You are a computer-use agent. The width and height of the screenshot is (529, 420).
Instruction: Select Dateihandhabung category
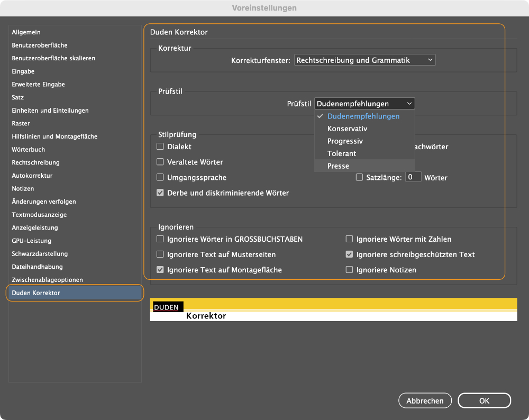click(37, 267)
